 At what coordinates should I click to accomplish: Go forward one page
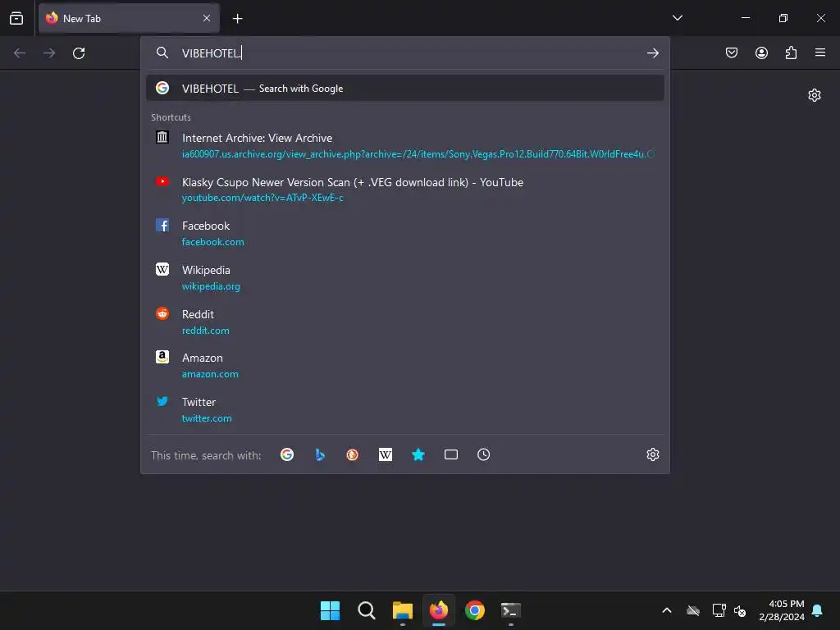coord(49,53)
